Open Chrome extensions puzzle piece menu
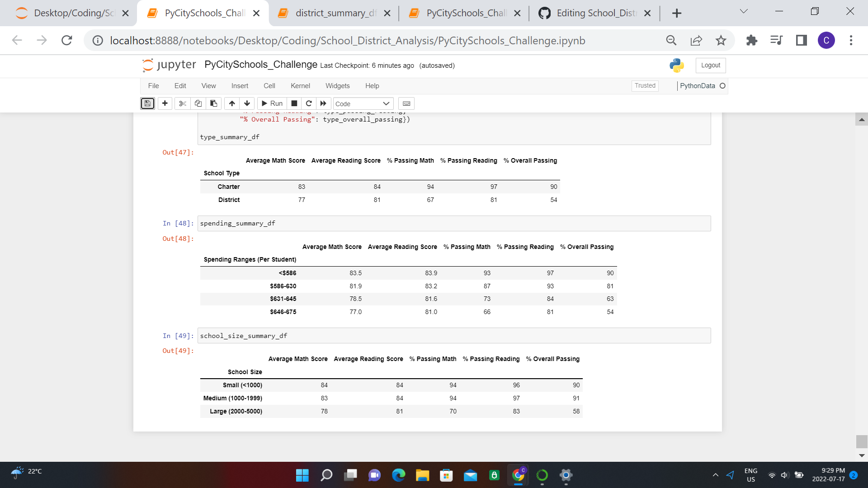 tap(752, 40)
